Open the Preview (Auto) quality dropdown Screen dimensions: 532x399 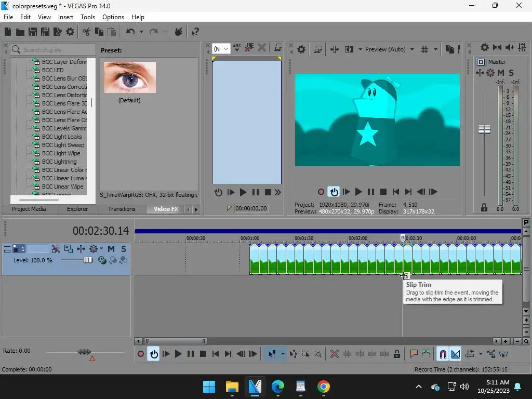[x=412, y=49]
